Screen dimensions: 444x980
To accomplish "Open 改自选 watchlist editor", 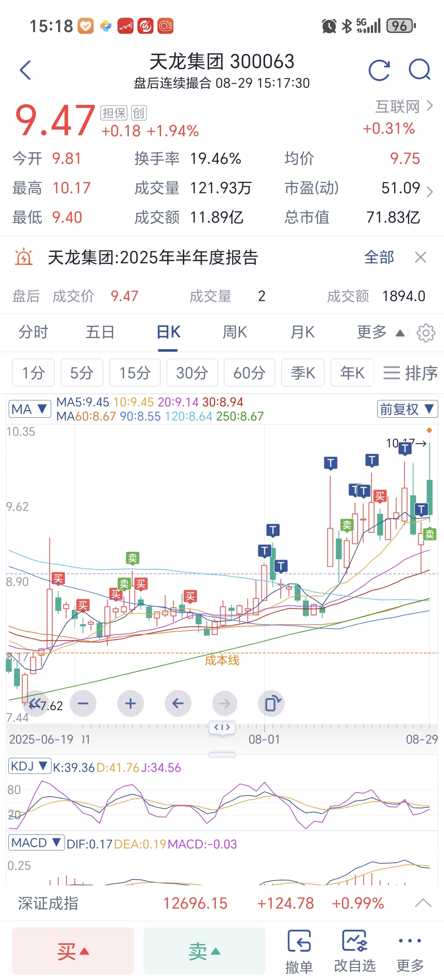I will [354, 951].
